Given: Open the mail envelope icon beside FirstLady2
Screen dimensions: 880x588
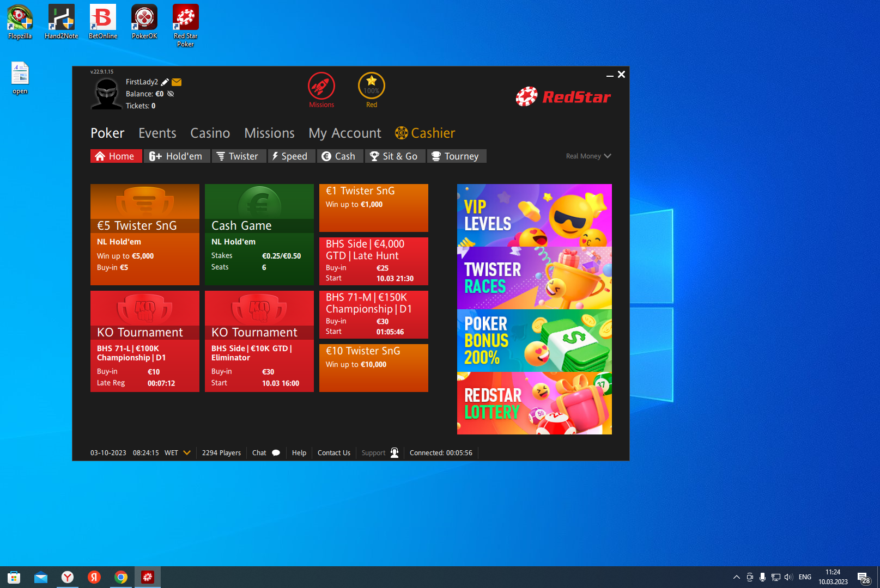Looking at the screenshot, I should pos(177,82).
